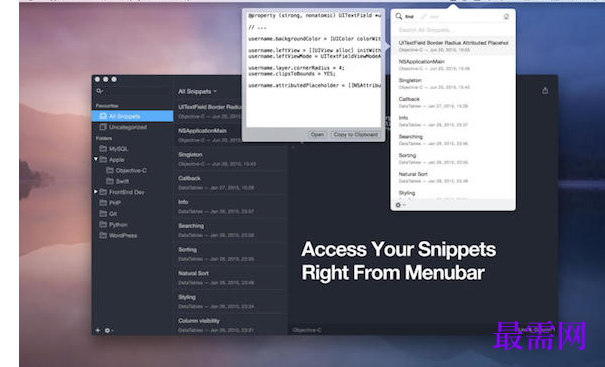605x367 pixels.
Task: Select Natural Sort in main window list
Action: pos(231,277)
